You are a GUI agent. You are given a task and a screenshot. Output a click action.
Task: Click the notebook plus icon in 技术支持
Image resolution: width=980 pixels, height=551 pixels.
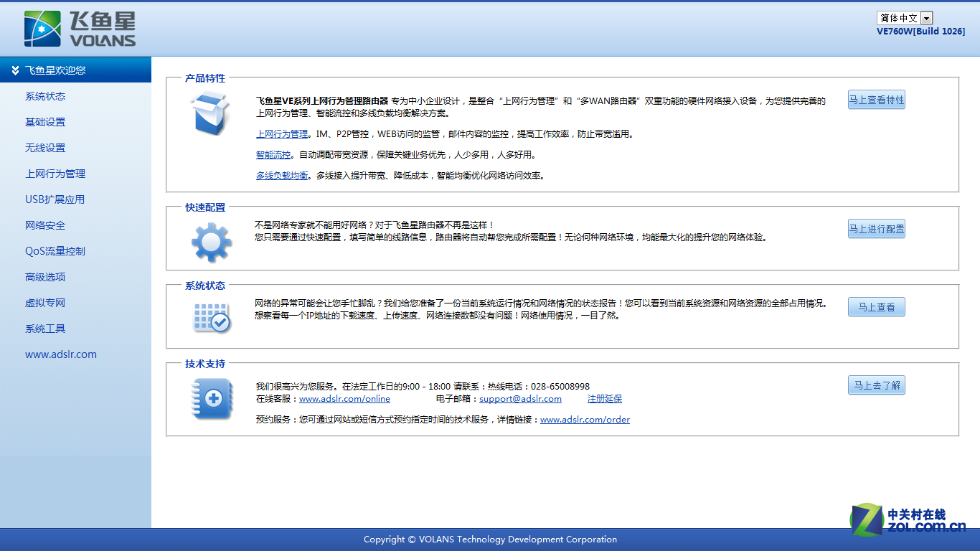pos(212,398)
